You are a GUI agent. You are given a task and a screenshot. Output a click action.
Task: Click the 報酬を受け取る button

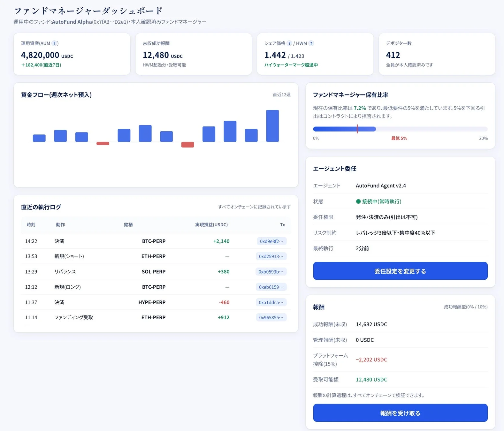(400, 413)
